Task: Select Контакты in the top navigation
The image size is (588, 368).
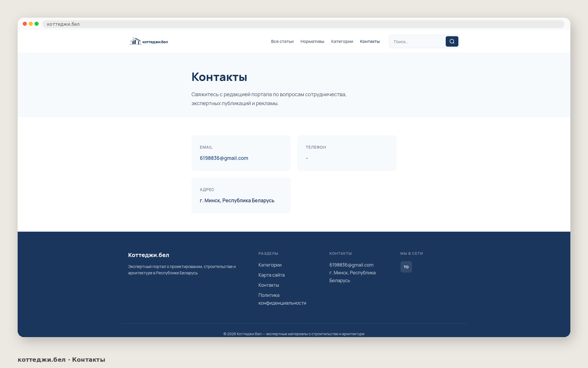Action: pos(370,42)
